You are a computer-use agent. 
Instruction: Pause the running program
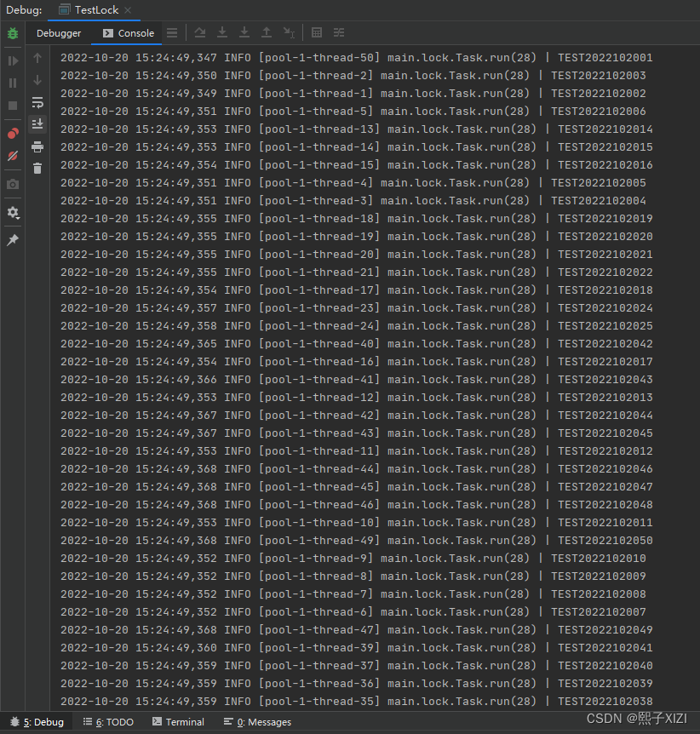pyautogui.click(x=13, y=83)
